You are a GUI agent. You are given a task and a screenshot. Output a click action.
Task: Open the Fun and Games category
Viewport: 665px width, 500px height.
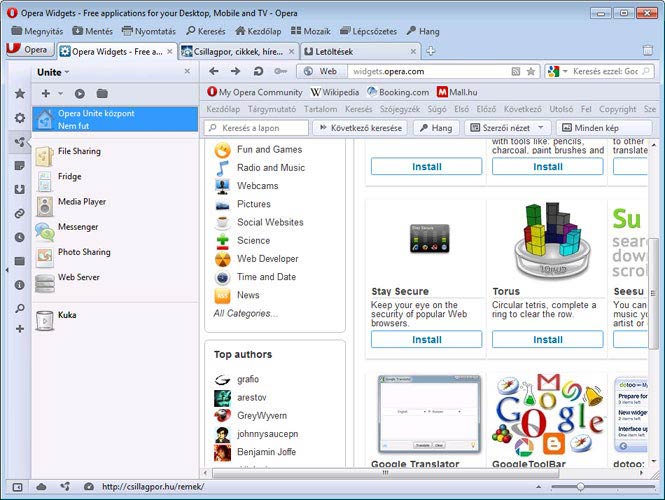coord(269,149)
